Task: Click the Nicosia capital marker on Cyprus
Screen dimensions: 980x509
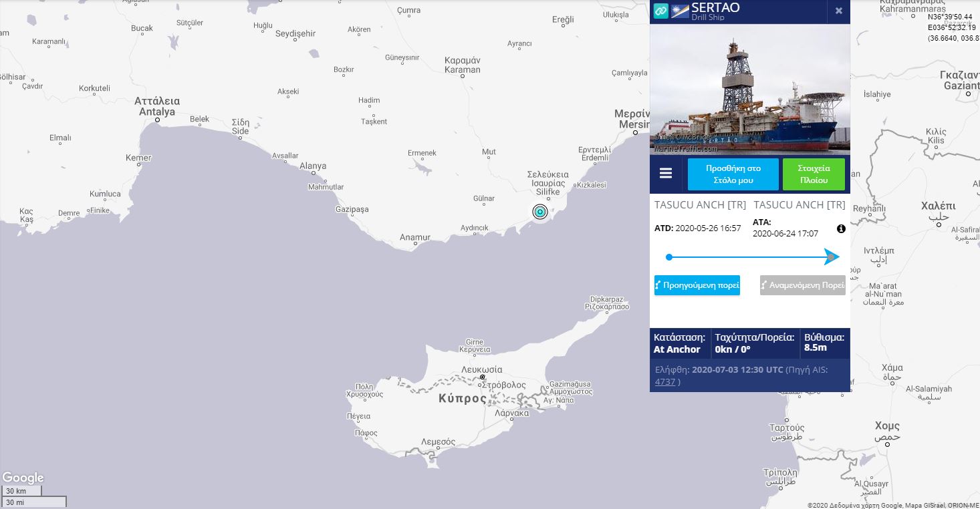Action: [483, 377]
